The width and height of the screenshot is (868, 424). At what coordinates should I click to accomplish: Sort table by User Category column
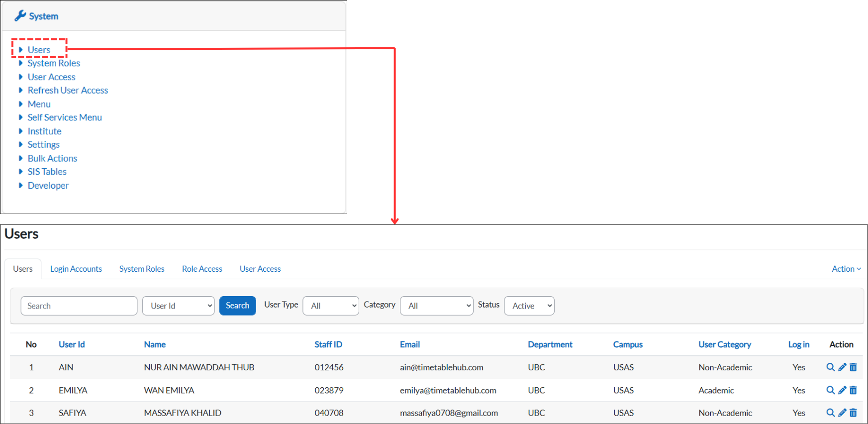(725, 344)
